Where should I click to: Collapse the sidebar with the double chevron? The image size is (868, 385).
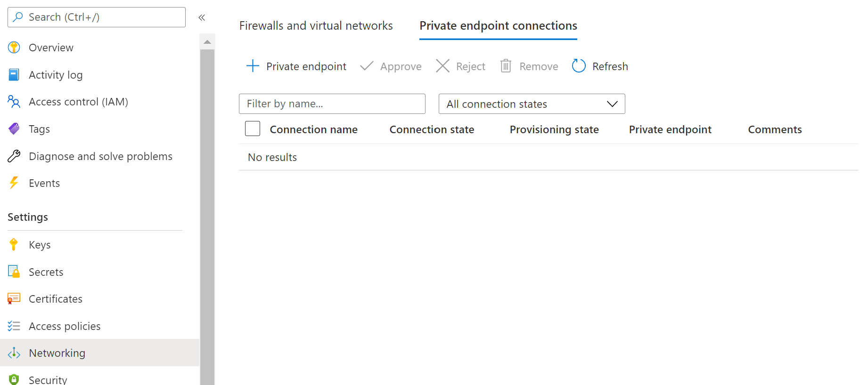pyautogui.click(x=202, y=17)
